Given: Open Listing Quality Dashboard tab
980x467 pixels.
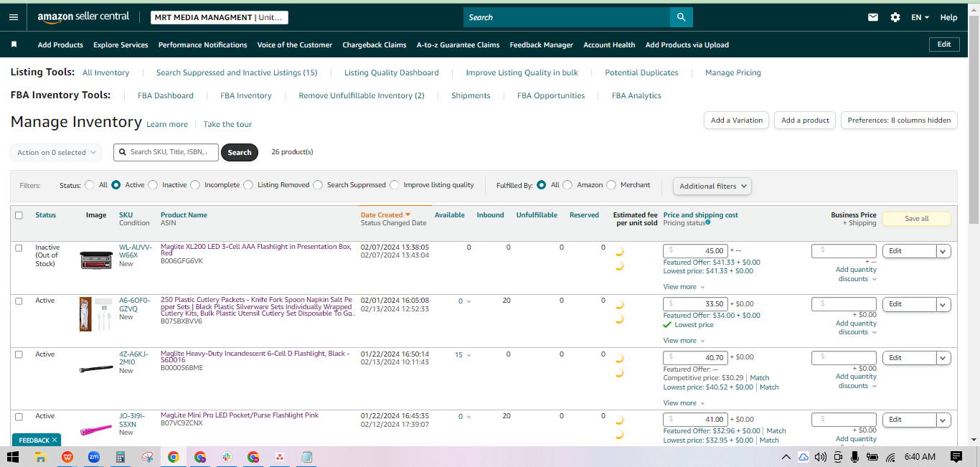Looking at the screenshot, I should pos(392,72).
